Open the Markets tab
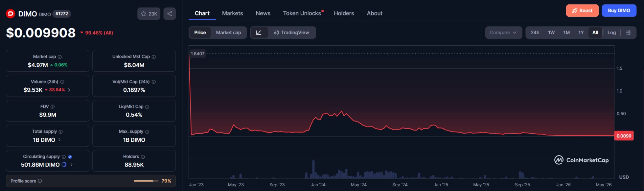The image size is (644, 191). coord(232,13)
